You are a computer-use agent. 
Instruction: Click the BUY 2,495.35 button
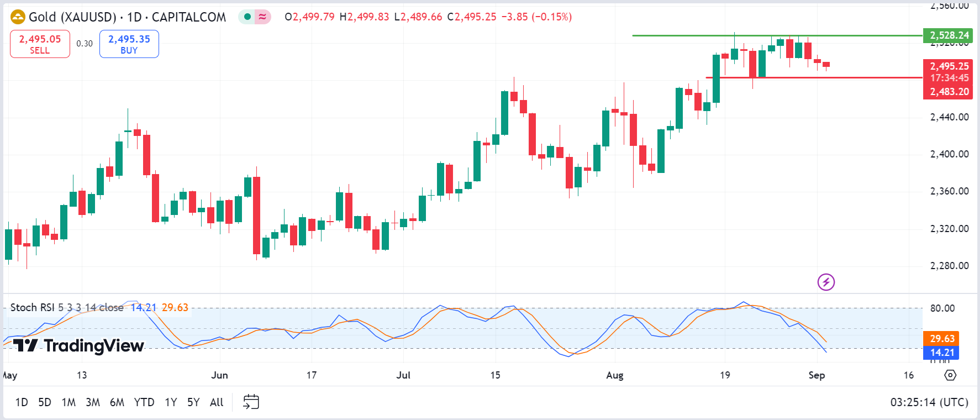tap(129, 44)
